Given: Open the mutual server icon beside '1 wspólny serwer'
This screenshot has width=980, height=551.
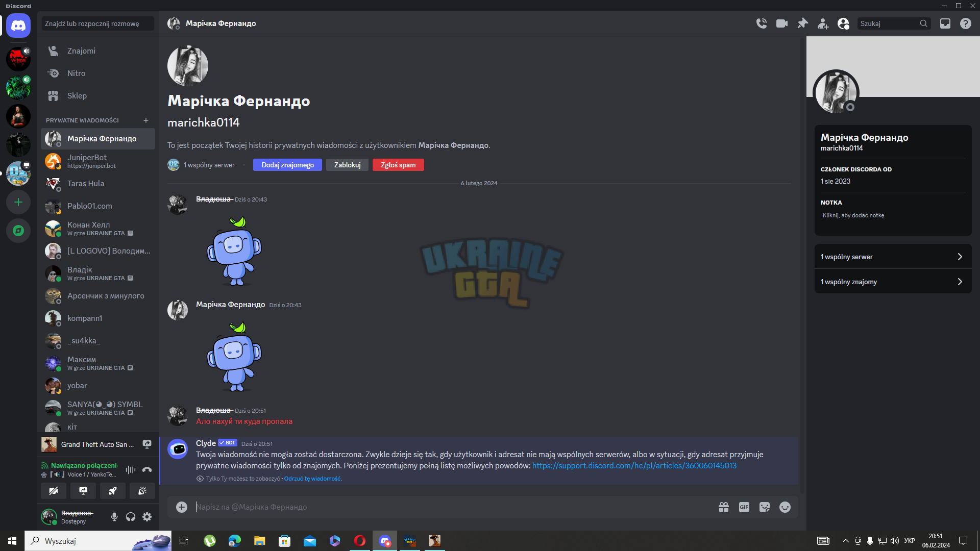Looking at the screenshot, I should click(x=174, y=165).
